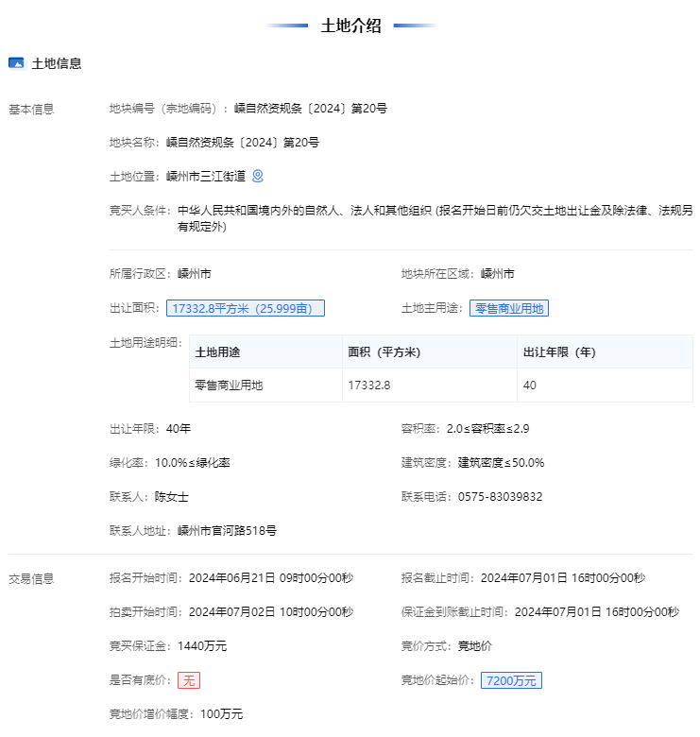Click the 出让年限（年） table column header

pos(561,352)
